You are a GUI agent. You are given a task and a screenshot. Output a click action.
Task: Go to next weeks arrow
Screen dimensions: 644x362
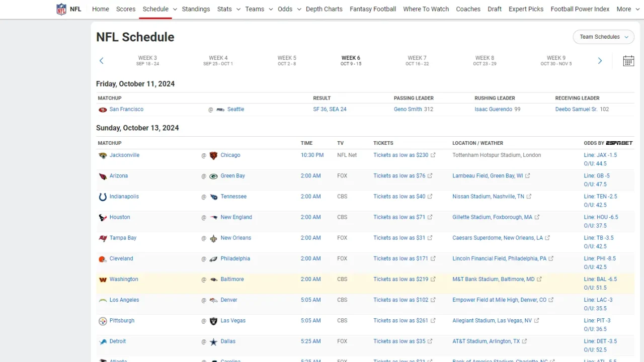point(600,61)
